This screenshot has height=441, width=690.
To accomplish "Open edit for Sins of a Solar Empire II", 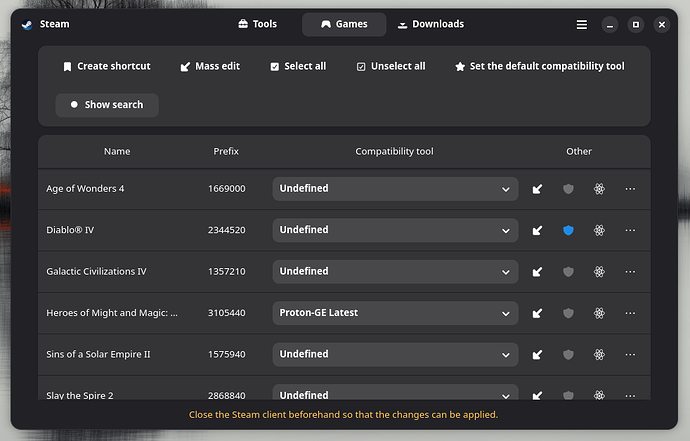I will pos(537,355).
